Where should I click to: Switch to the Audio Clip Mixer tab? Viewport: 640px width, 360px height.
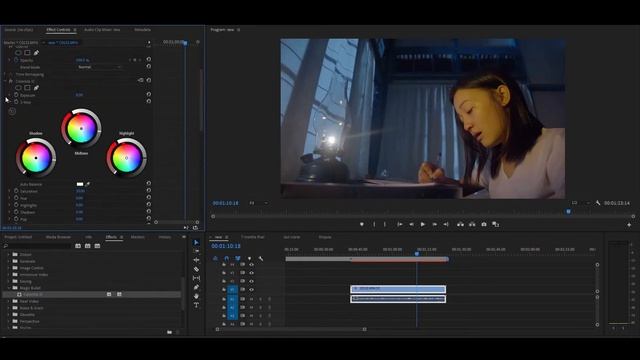point(102,30)
